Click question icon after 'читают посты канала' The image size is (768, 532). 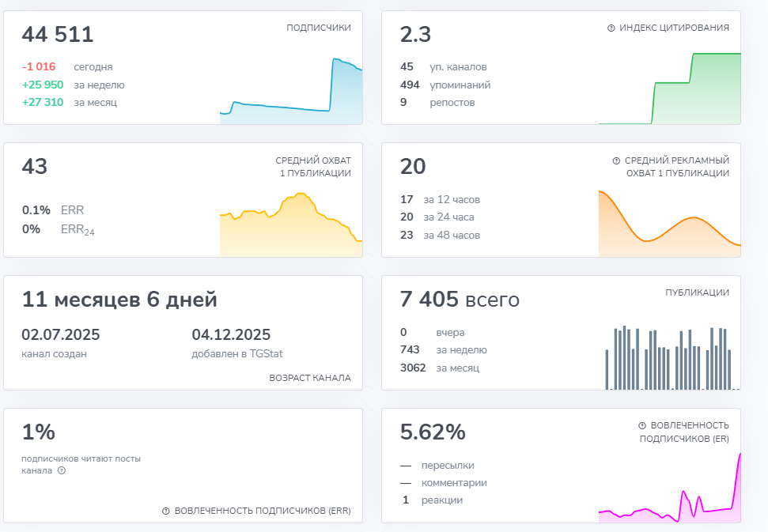(62, 471)
